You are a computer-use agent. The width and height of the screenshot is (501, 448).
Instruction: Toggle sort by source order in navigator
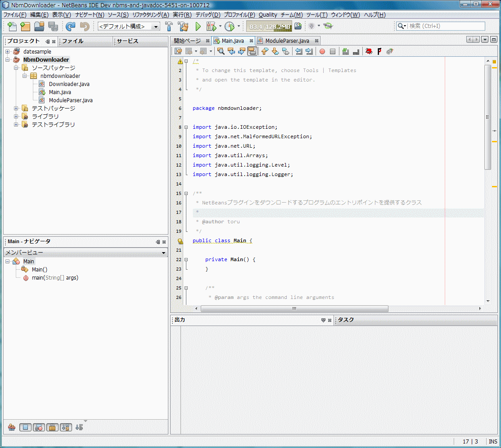tap(79, 427)
